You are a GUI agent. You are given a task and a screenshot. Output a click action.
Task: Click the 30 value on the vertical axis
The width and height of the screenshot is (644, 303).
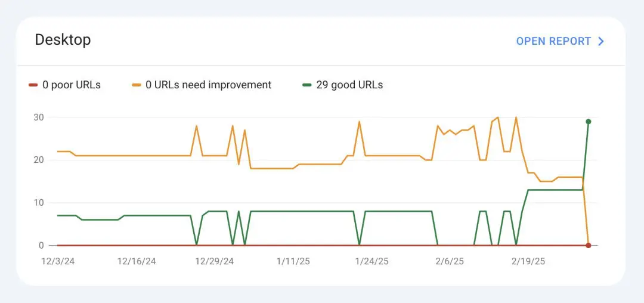[38, 117]
